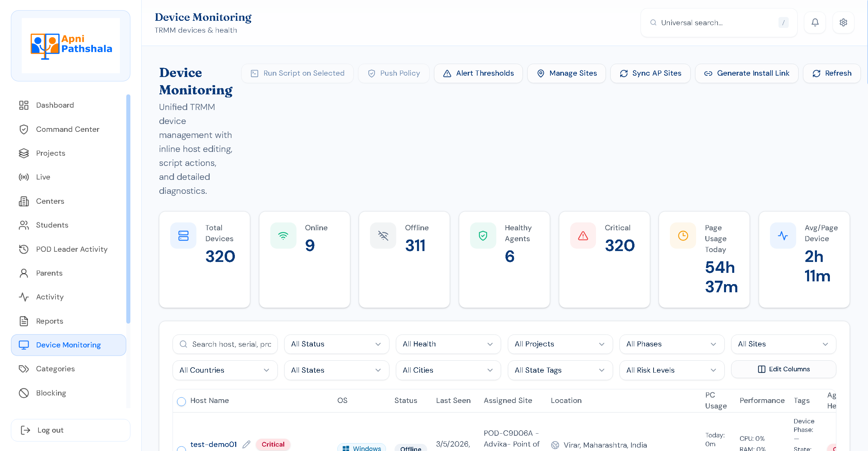The height and width of the screenshot is (451, 868).
Task: Go to Command Center in sidebar
Action: pos(67,129)
